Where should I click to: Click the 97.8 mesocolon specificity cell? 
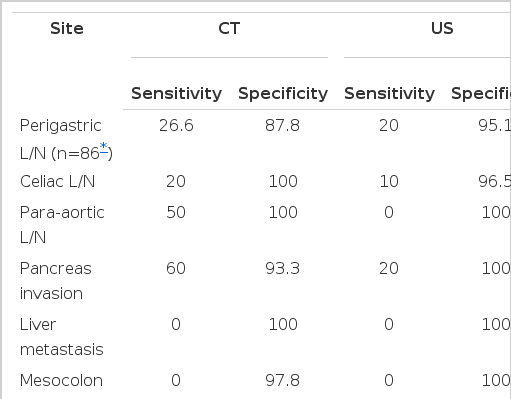(283, 380)
